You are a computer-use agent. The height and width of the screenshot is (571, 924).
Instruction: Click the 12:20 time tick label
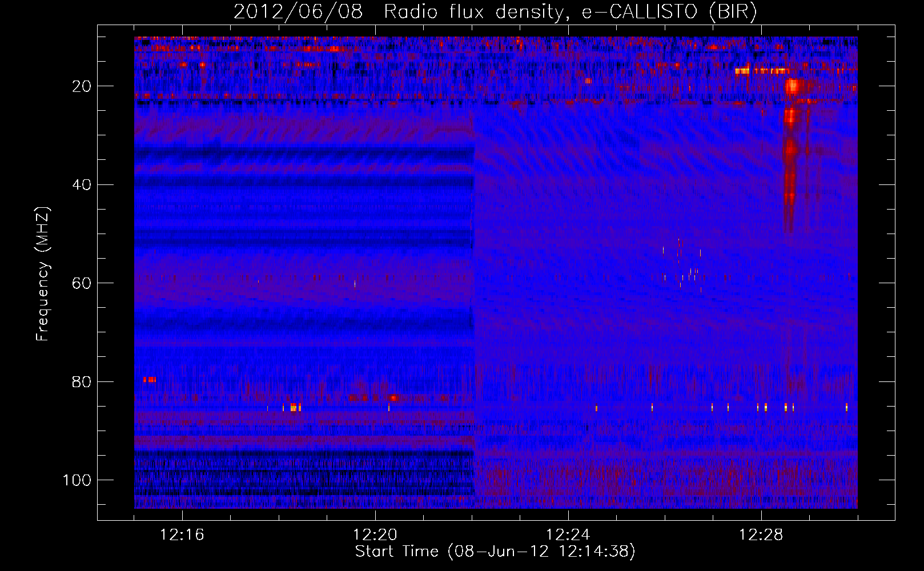pos(375,535)
